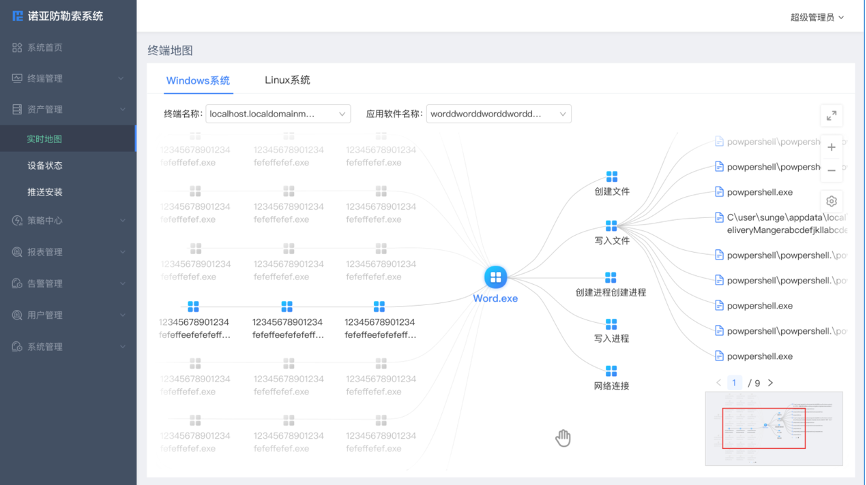Screen dimensions: 866x485
Task: Click the 创建进程创建进程 node icon
Action: [611, 277]
